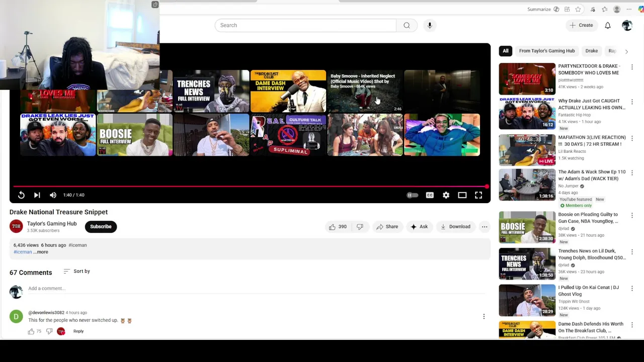Share the video
The image size is (644, 362).
pos(387,227)
